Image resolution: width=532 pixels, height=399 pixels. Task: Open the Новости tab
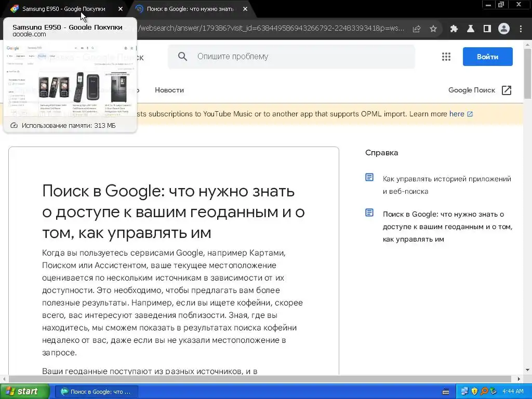[169, 90]
